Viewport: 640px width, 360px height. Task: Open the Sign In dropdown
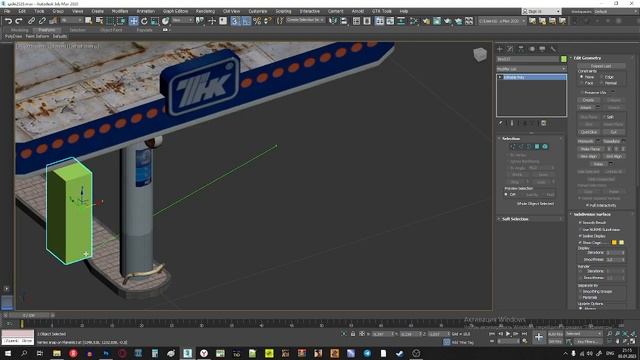pos(541,11)
